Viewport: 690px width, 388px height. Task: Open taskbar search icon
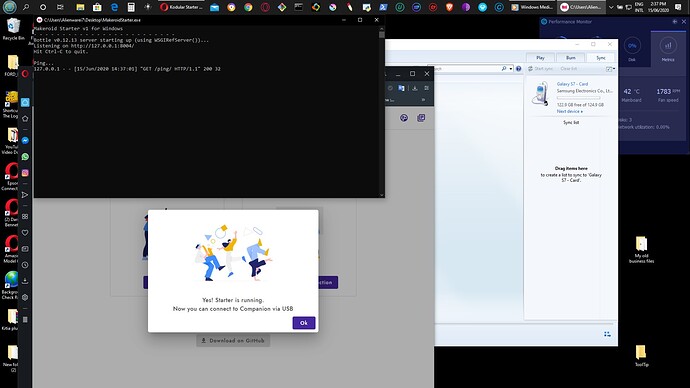(x=26, y=7)
